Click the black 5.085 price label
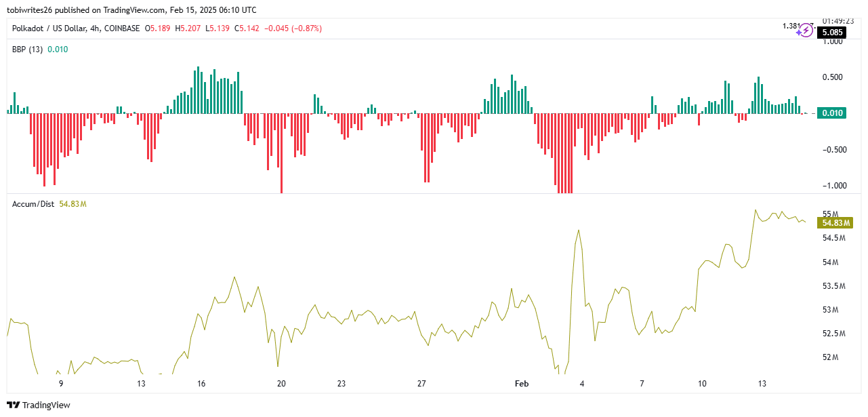Image resolution: width=868 pixels, height=417 pixels. tap(831, 32)
